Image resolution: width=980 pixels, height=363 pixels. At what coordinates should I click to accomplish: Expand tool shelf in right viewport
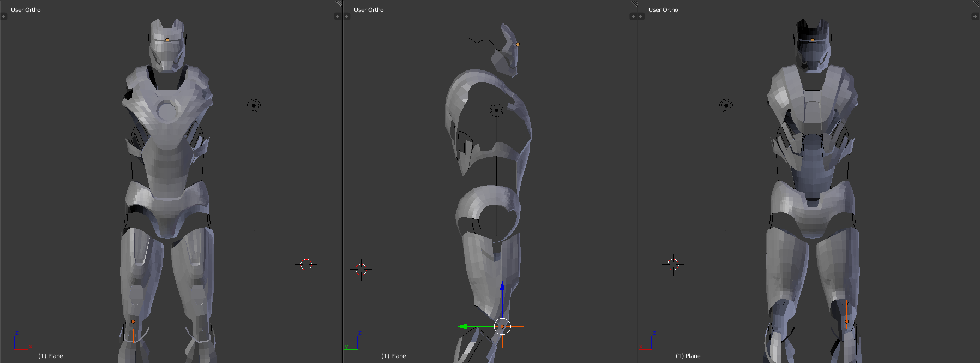(641, 16)
